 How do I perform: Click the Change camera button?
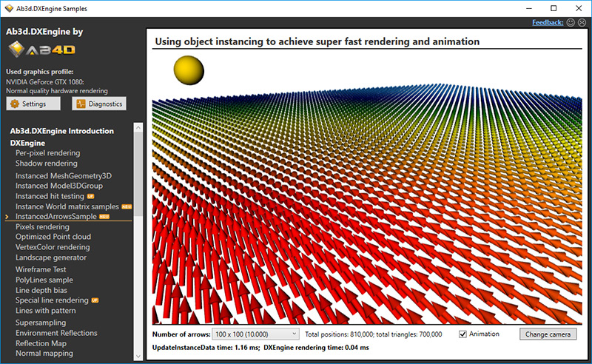pos(548,334)
